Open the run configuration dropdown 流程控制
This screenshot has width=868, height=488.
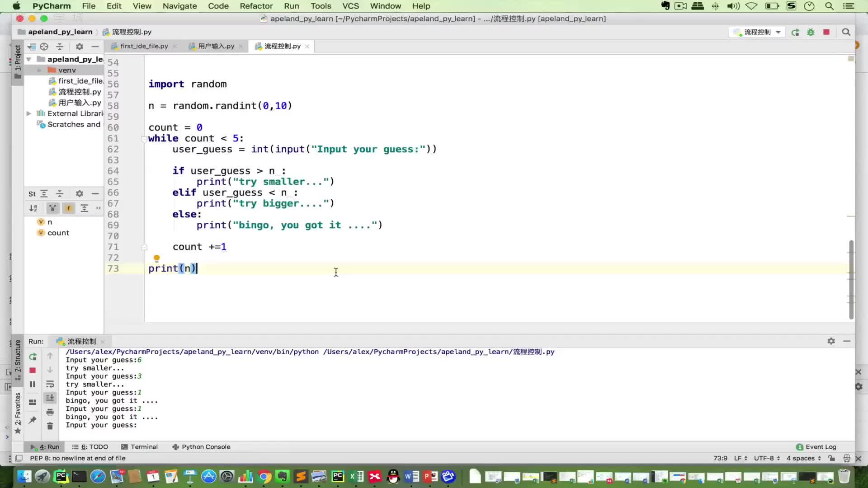click(756, 32)
